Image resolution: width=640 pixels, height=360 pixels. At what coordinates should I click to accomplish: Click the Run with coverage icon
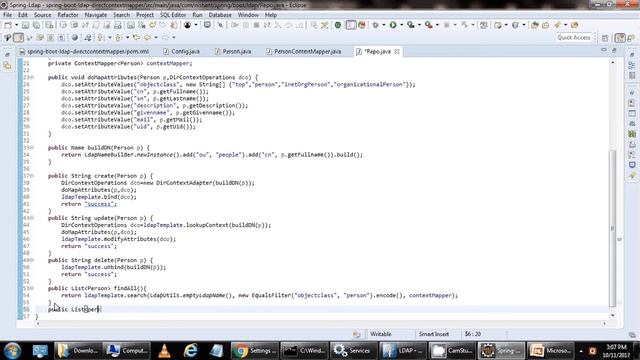pos(411,25)
